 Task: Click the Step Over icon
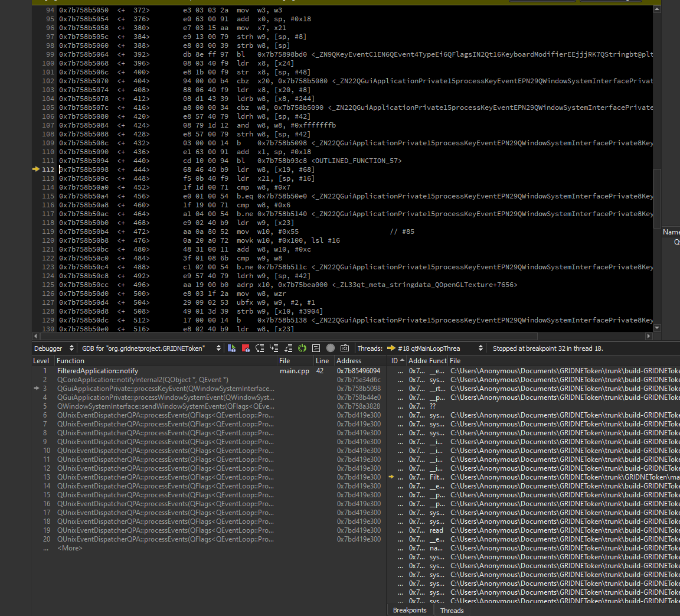[260, 348]
